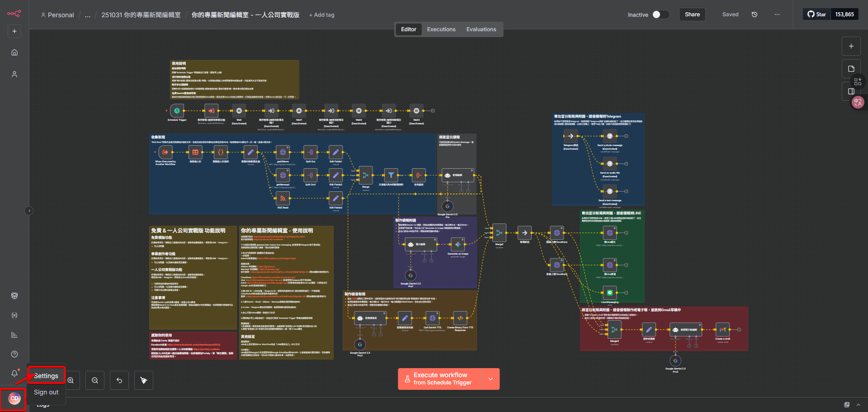Click the tidy up workflow broom icon
This screenshot has height=412, width=868.
click(x=144, y=380)
